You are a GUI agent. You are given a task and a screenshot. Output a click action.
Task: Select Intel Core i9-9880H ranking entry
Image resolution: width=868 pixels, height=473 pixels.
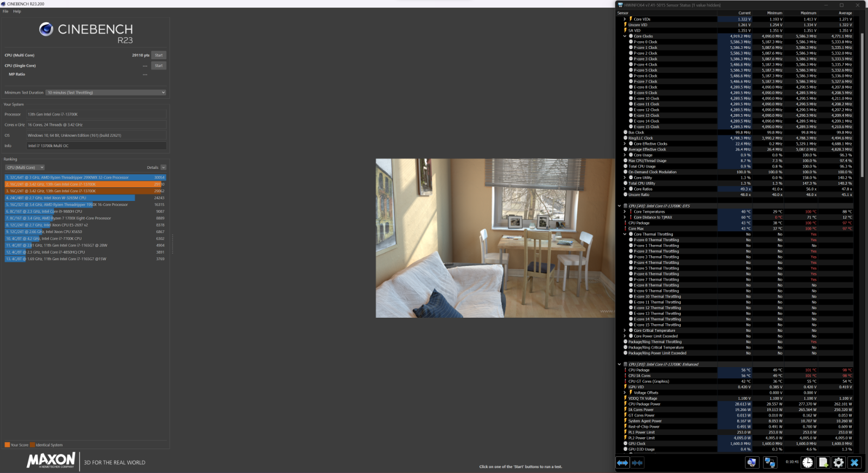point(85,211)
